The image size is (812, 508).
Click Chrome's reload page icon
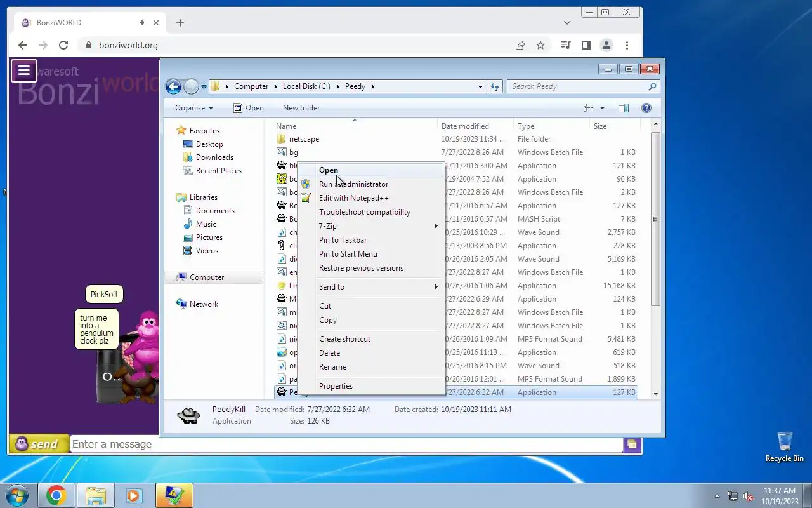pyautogui.click(x=63, y=45)
